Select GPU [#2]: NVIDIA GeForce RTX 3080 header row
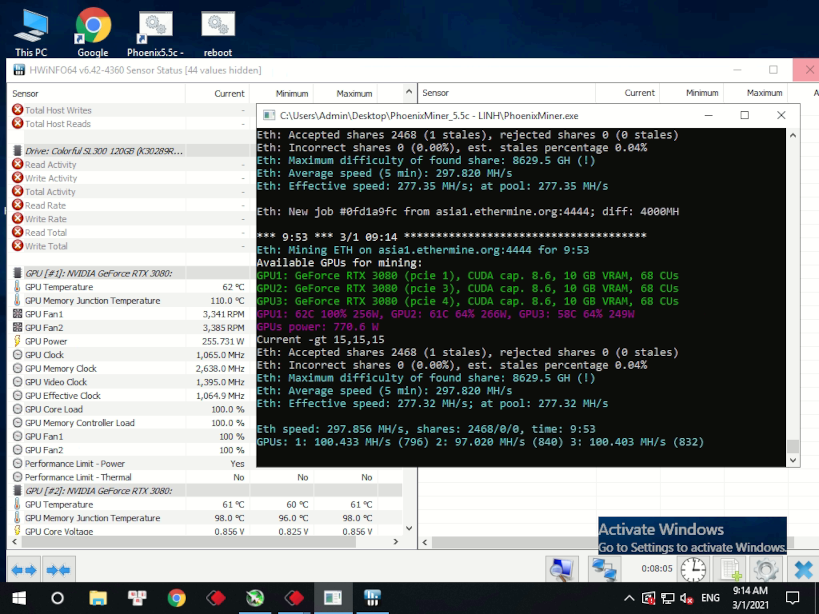The width and height of the screenshot is (819, 614). [x=206, y=490]
